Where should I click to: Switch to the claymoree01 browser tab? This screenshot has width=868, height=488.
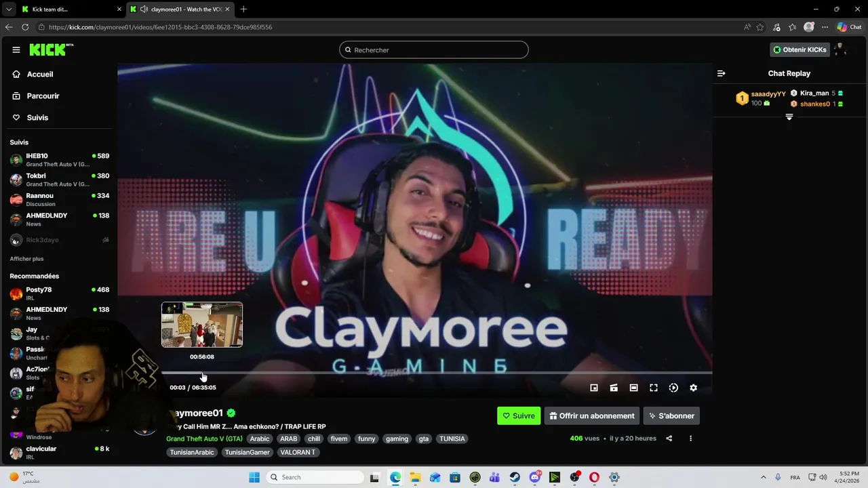pos(180,9)
